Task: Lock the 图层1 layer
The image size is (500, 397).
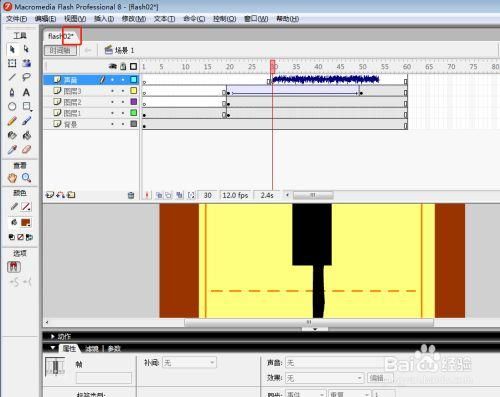Action: coord(123,113)
